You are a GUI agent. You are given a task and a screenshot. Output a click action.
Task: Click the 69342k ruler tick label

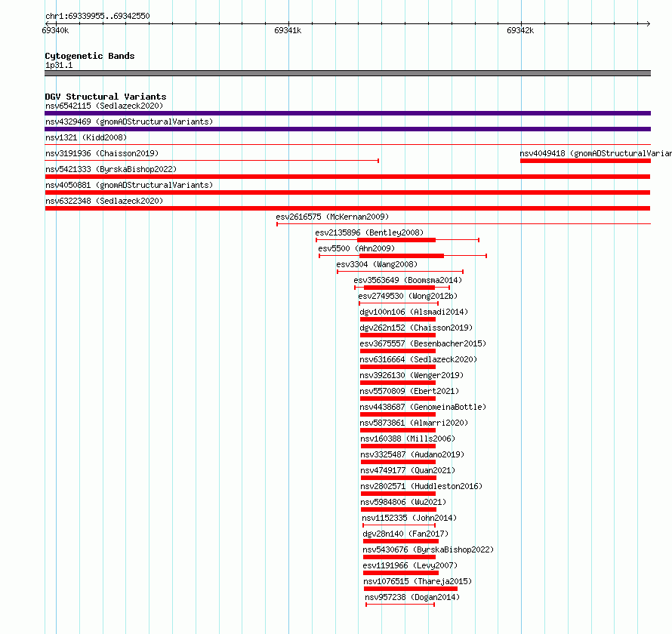tap(520, 30)
